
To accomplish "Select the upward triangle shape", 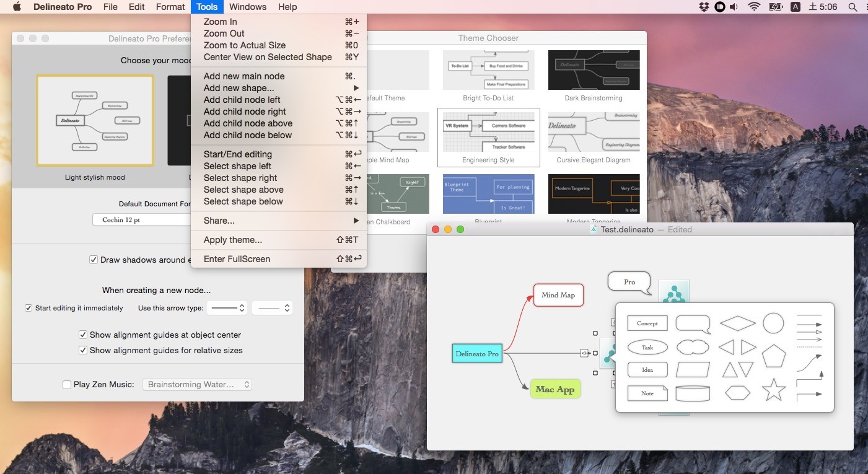I will (x=730, y=370).
